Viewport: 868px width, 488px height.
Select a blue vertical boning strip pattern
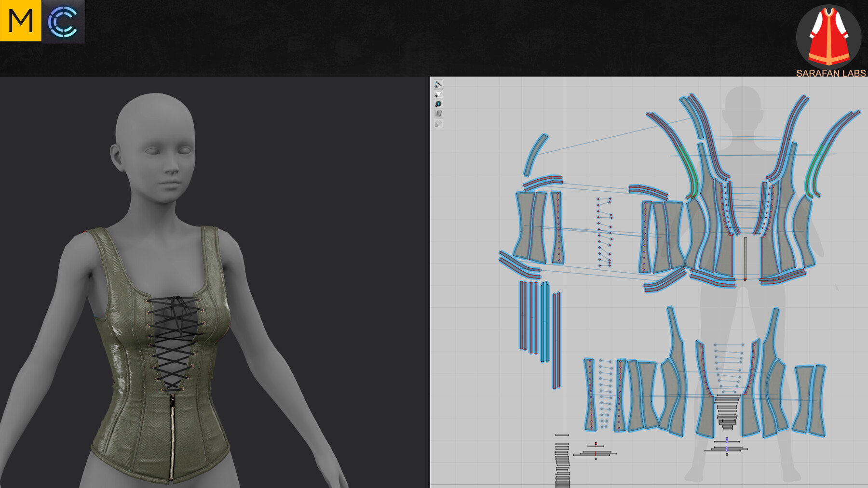coord(544,323)
